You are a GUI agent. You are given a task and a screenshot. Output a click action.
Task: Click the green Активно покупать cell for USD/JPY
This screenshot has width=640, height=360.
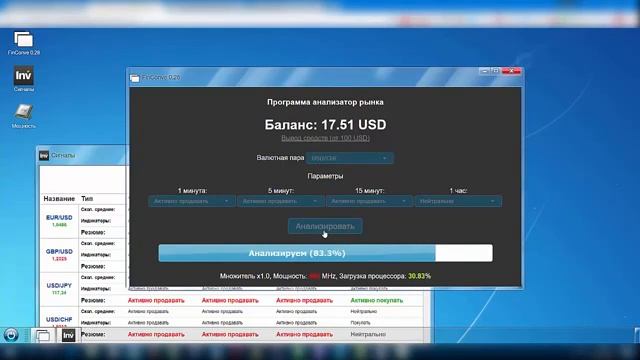tap(376, 300)
